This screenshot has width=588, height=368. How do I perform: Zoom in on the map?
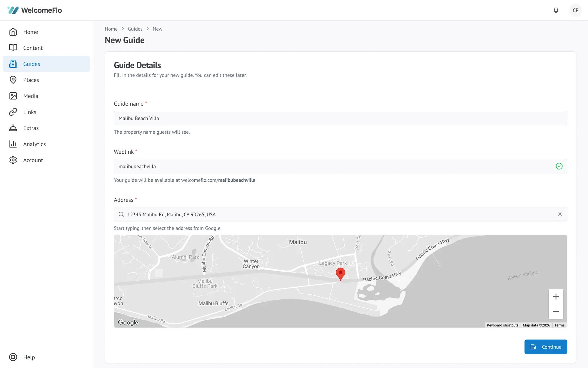(x=556, y=297)
